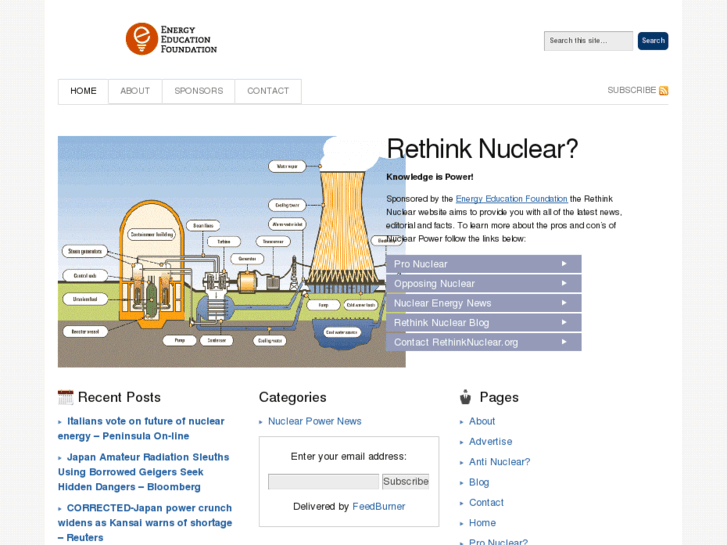Follow the Energy Education Foundation text link
Image resolution: width=727 pixels, height=545 pixels.
pos(511,199)
